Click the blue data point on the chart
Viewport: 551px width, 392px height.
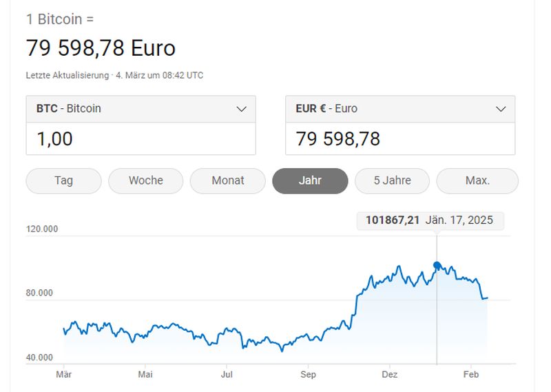coord(437,265)
